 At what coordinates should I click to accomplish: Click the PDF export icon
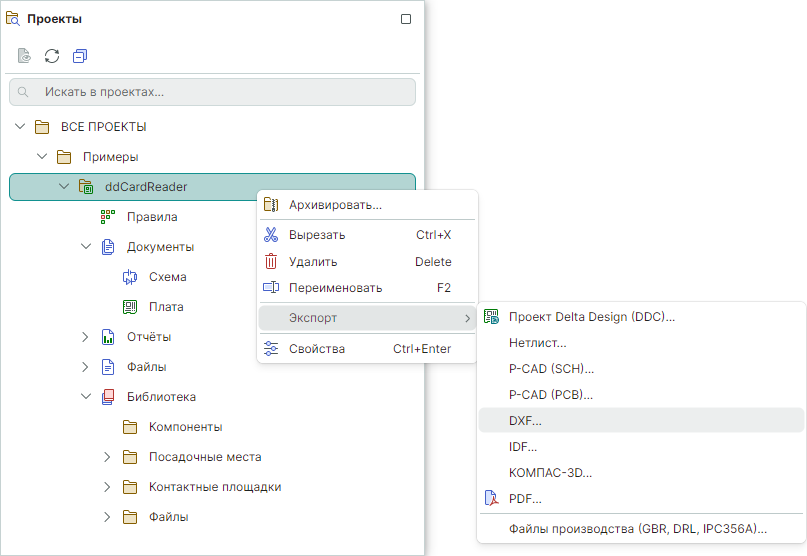[491, 498]
